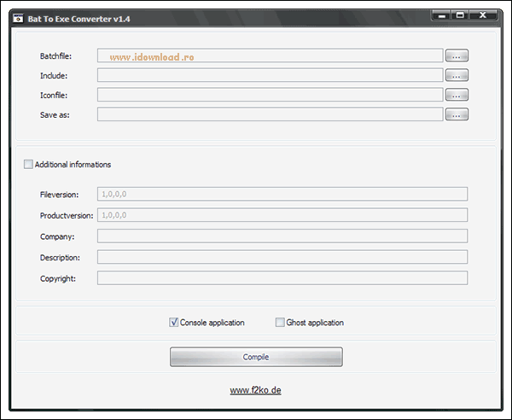Open Save as browse ellipsis button
512x420 pixels.
coord(457,114)
